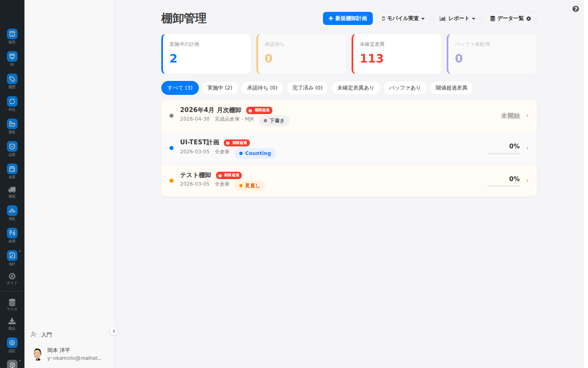Open the 購買 (Purchasing) tag icon
Screen dimensions: 588x368
[12, 79]
